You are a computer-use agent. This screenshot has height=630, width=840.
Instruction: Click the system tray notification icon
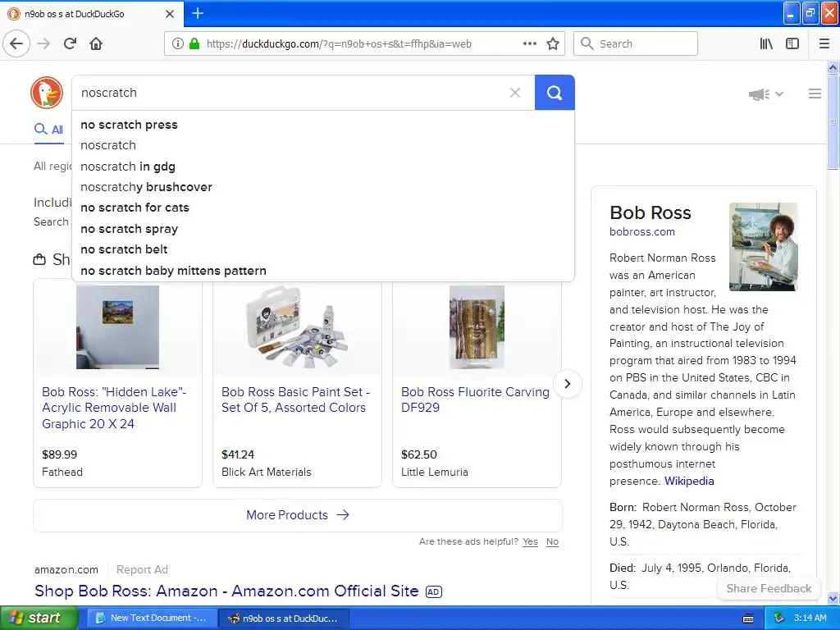[779, 619]
